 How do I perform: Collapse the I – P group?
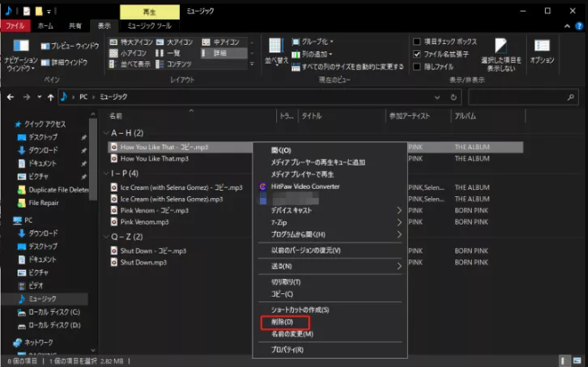pos(106,174)
